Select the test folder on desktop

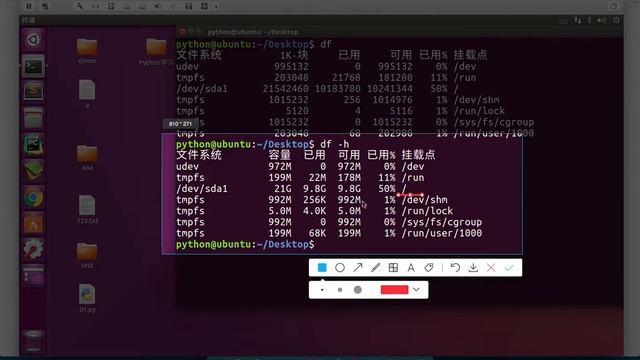point(87,256)
